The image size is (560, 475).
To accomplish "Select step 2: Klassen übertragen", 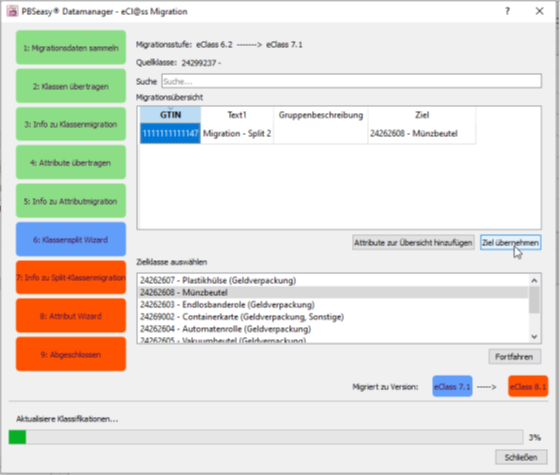I will click(x=71, y=86).
